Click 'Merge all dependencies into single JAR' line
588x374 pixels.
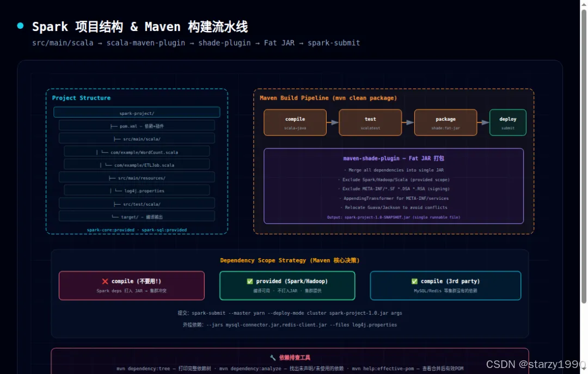pyautogui.click(x=394, y=170)
